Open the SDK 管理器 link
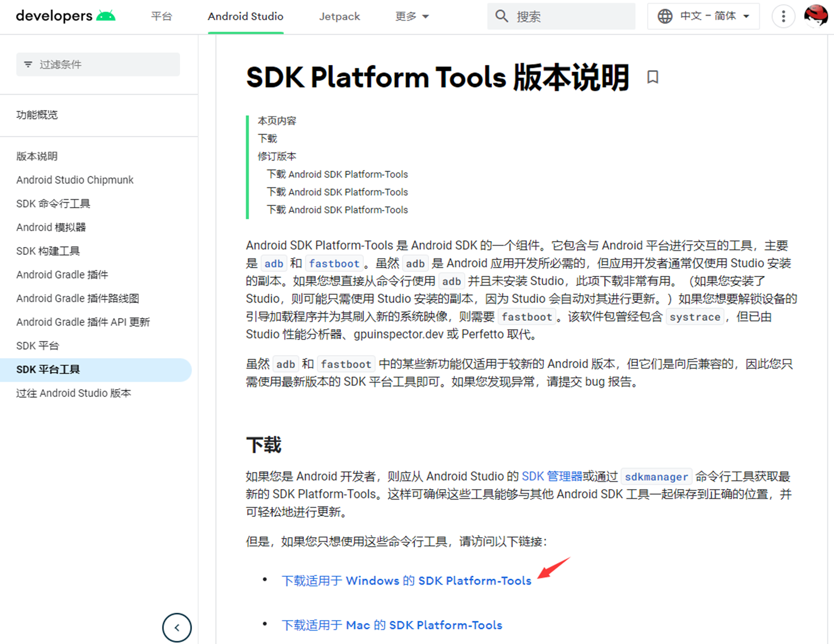The width and height of the screenshot is (834, 644). (552, 477)
